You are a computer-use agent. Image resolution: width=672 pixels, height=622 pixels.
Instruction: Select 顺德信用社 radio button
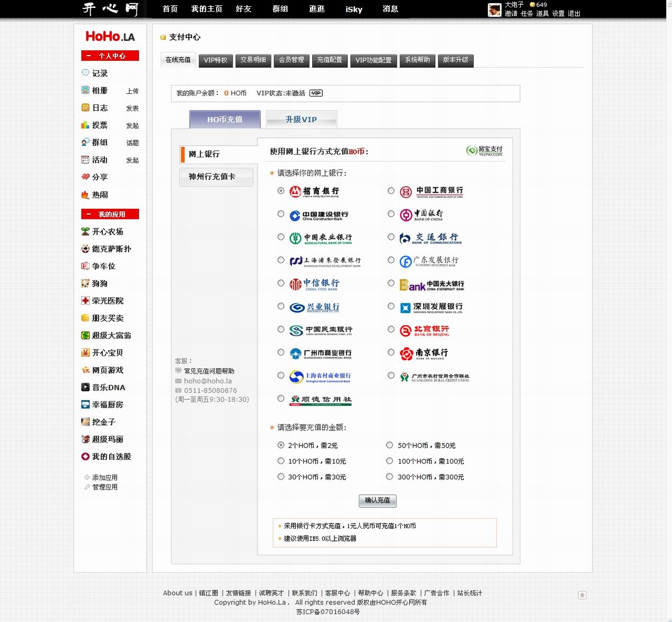[281, 398]
